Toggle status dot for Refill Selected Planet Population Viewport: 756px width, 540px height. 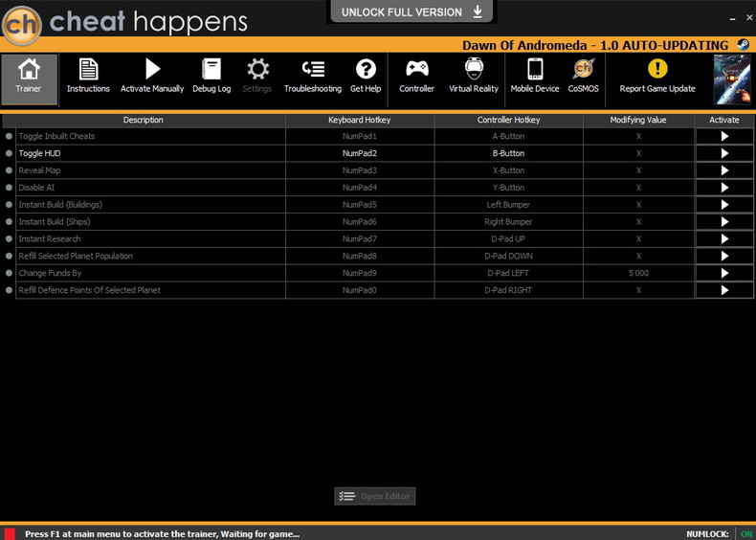[x=9, y=257]
